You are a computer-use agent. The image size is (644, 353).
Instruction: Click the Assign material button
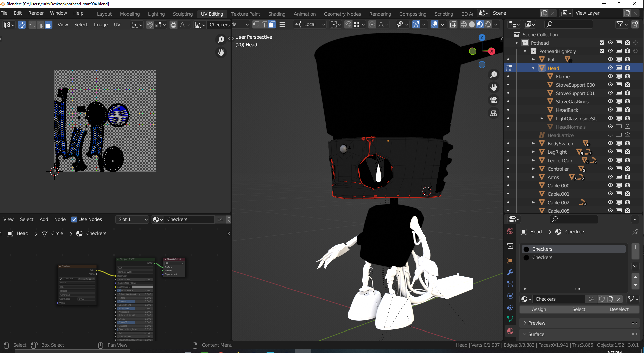point(539,309)
